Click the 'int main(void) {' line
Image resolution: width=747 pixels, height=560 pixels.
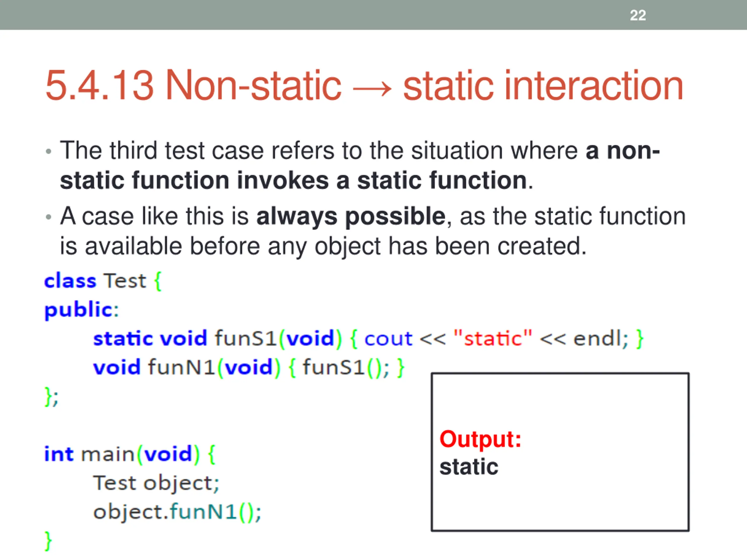(130, 454)
